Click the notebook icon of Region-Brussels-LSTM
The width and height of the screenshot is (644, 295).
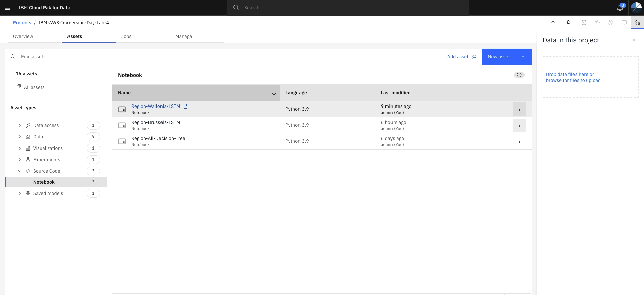[x=122, y=125]
